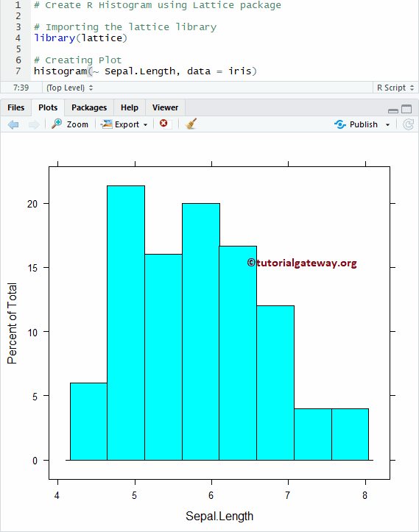419x532 pixels.
Task: Expand Publish options dropdown arrow
Action: [387, 125]
